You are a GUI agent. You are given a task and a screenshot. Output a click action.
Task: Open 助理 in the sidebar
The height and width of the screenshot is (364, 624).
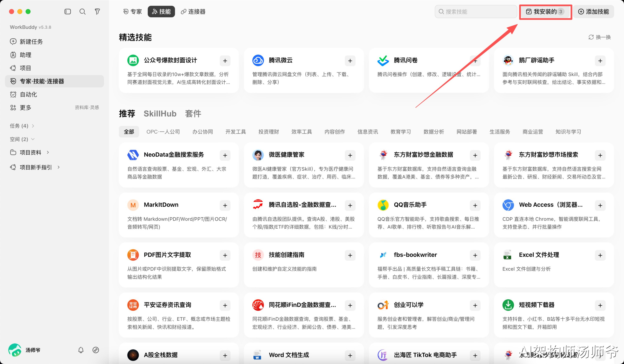point(54,55)
